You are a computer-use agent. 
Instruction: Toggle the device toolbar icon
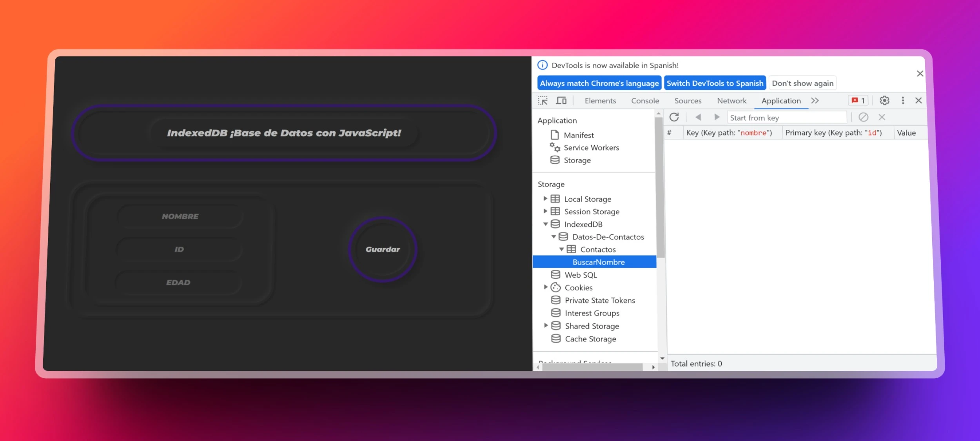pos(561,101)
